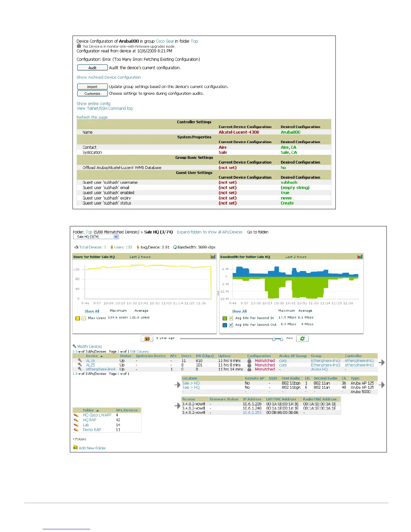Click the lock icon in AL16 row
Image resolution: width=411 pixels, height=532 pixels.
pos(249,361)
